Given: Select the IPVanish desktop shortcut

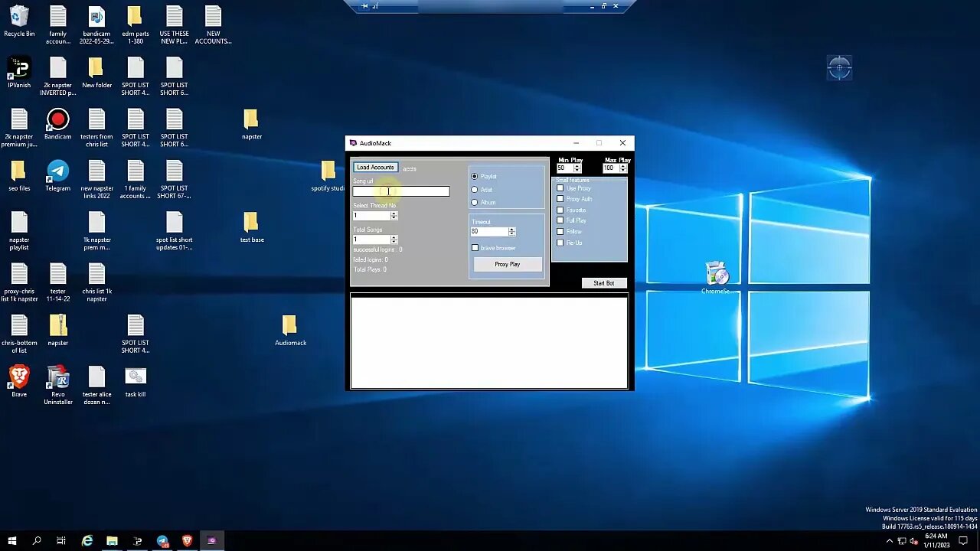Looking at the screenshot, I should (x=19, y=72).
